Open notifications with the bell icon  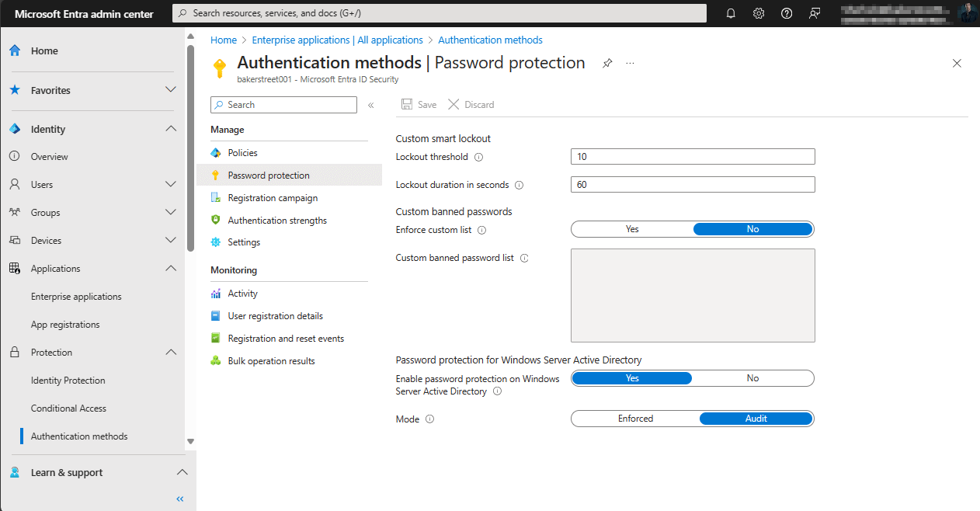coord(731,13)
